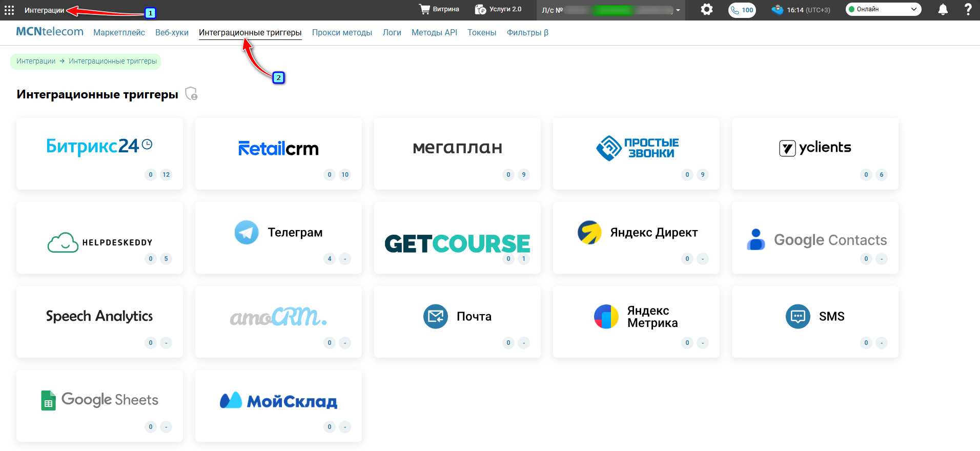Click the Витрина shopping cart icon
The image size is (980, 451).
click(x=424, y=9)
